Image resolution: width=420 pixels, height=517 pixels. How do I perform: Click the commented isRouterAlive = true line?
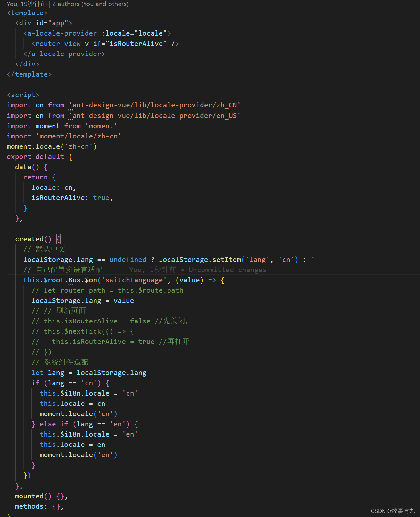tap(111, 342)
